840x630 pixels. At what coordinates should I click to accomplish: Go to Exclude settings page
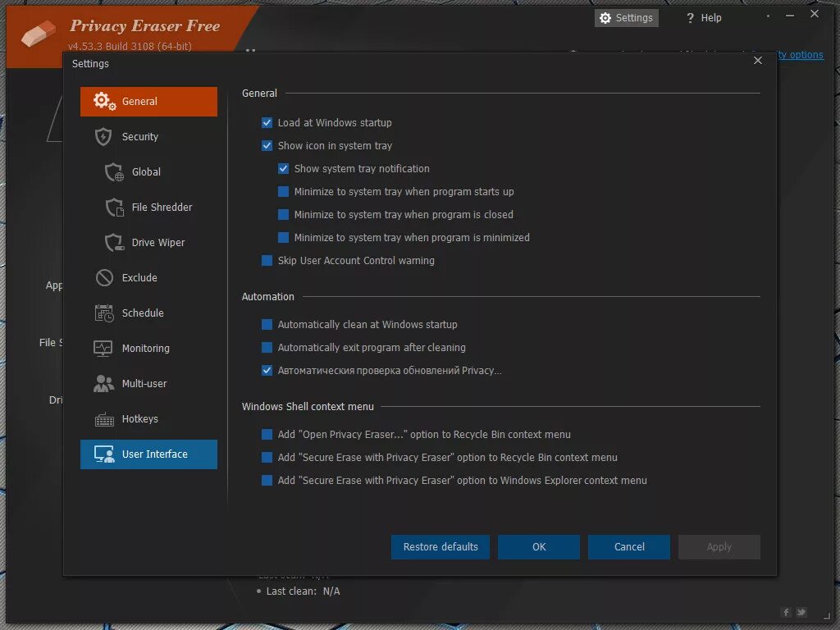point(149,277)
